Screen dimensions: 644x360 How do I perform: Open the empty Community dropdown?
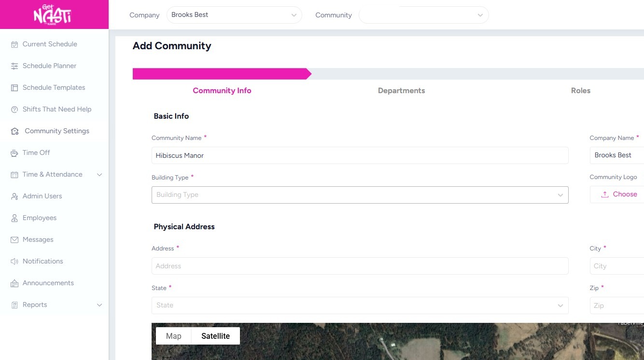[x=423, y=15]
